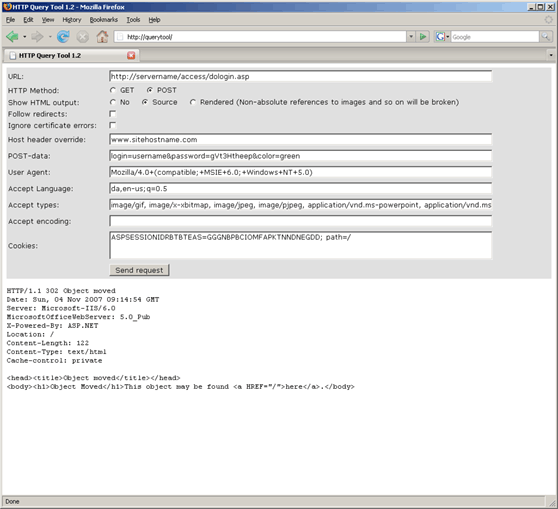Open the Tools menu
Viewport: 558px width, 509px height.
pyautogui.click(x=133, y=20)
